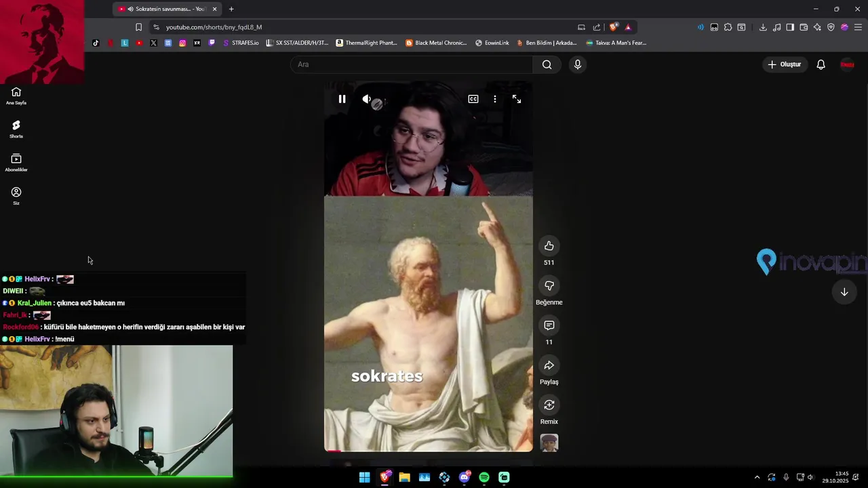The image size is (868, 488).
Task: Open the media control music note icon
Action: [776, 27]
